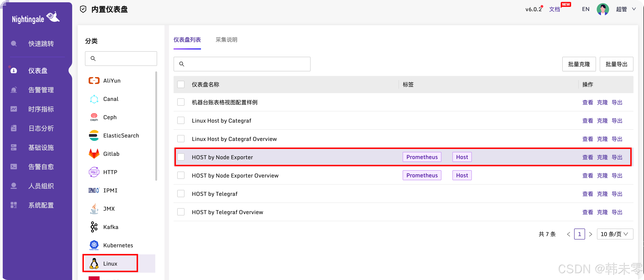Switch to the 采集说明 tab
The width and height of the screenshot is (644, 280).
click(226, 40)
